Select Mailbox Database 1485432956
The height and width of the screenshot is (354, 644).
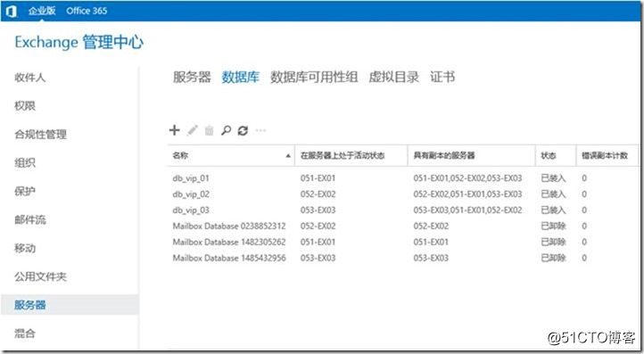click(402, 259)
